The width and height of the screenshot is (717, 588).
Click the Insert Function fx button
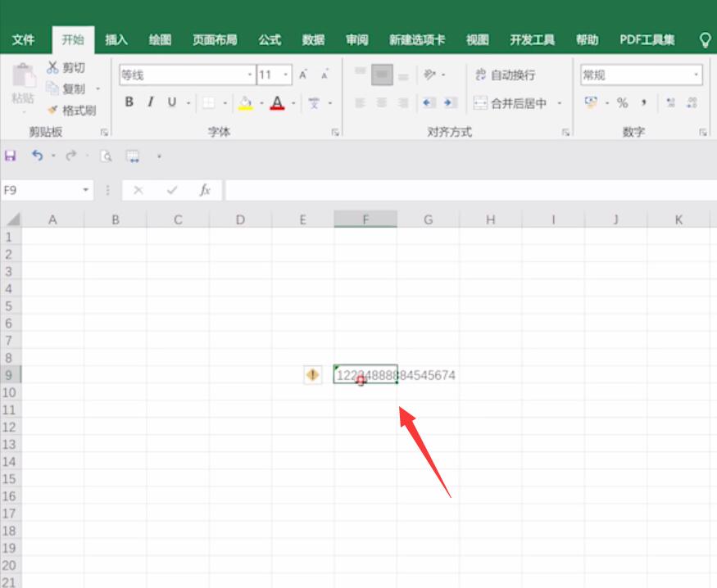pyautogui.click(x=205, y=190)
